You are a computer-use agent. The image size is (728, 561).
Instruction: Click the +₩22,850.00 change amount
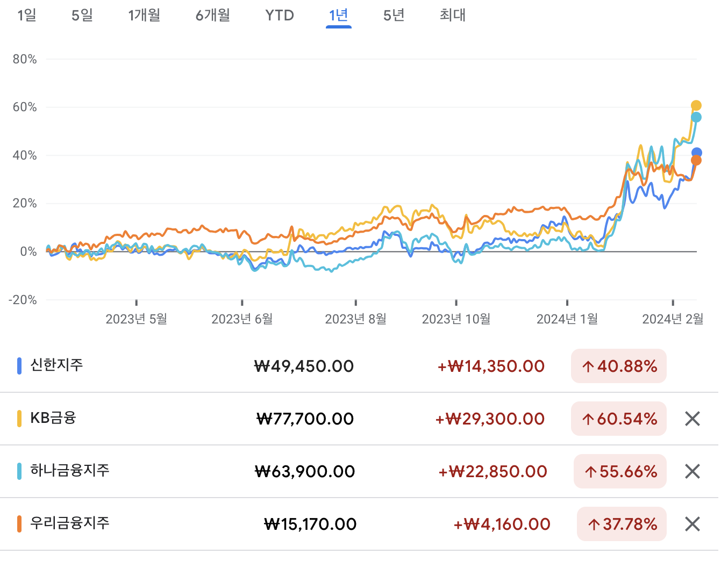tap(493, 472)
